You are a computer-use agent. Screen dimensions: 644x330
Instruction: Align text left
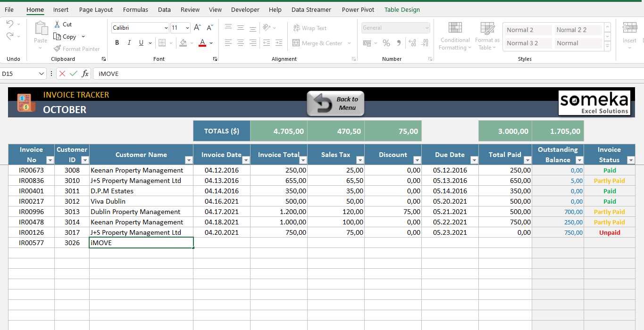click(x=228, y=43)
